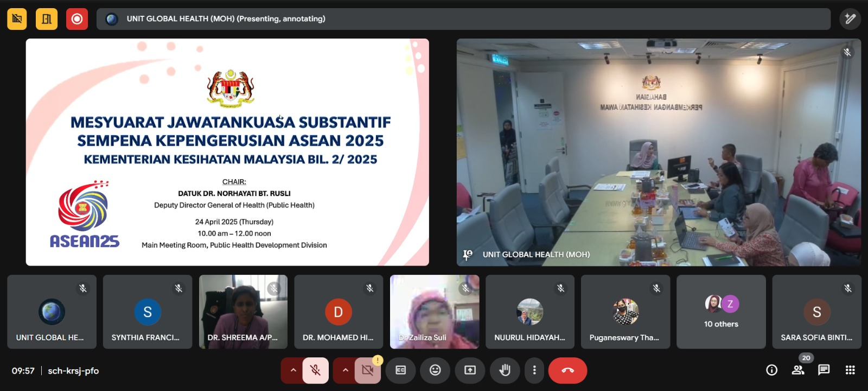Select the meeting room video feed
This screenshot has height=391, width=868.
(x=659, y=152)
